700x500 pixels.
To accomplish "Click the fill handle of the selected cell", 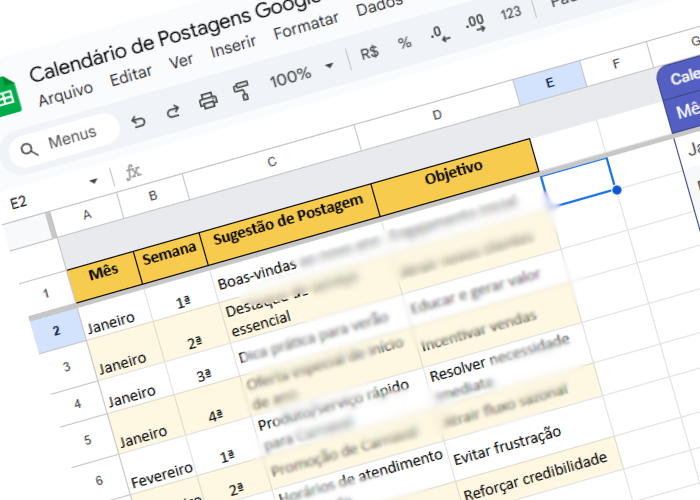I will tap(617, 190).
